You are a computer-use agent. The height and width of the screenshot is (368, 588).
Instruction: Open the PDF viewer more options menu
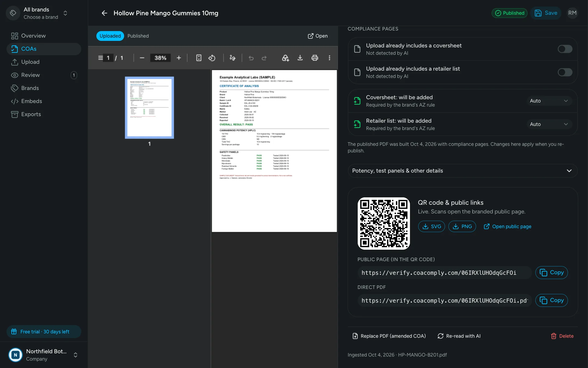point(329,58)
